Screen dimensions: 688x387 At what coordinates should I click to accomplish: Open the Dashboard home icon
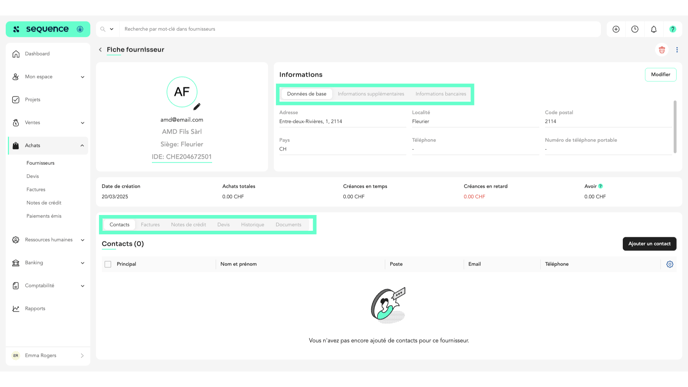(16, 54)
